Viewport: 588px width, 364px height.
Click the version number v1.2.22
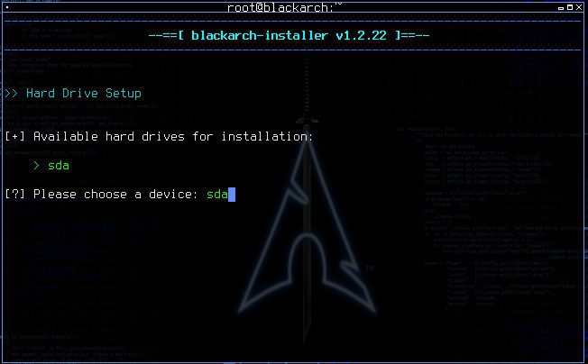click(361, 35)
